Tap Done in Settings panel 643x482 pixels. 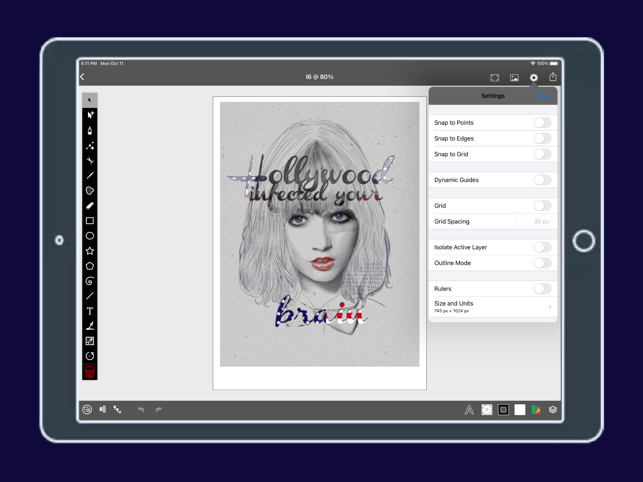[x=544, y=96]
